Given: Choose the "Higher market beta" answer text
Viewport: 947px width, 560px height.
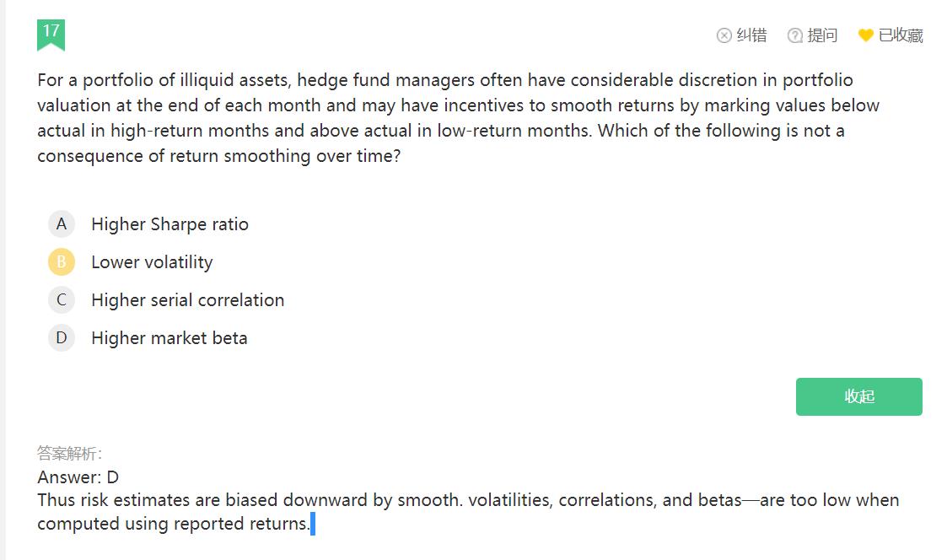Looking at the screenshot, I should [169, 338].
